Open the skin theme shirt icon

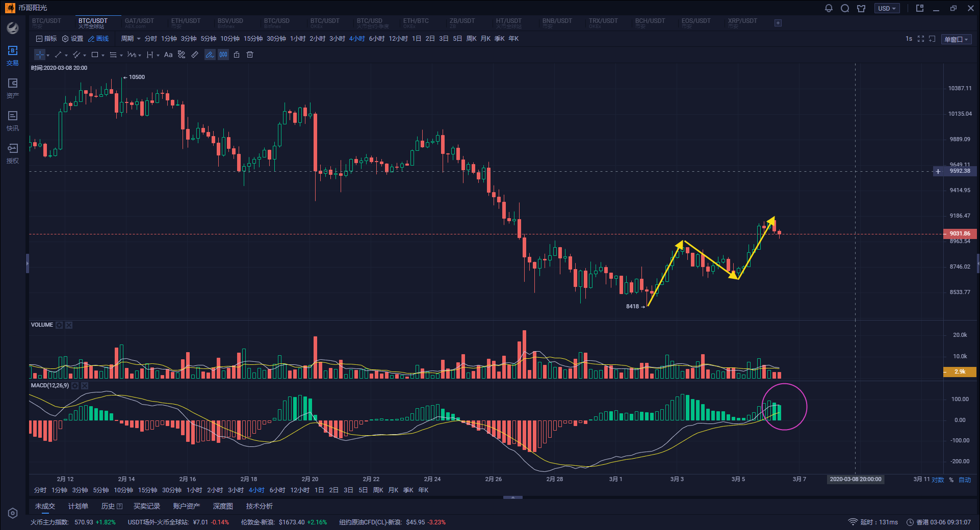point(861,8)
